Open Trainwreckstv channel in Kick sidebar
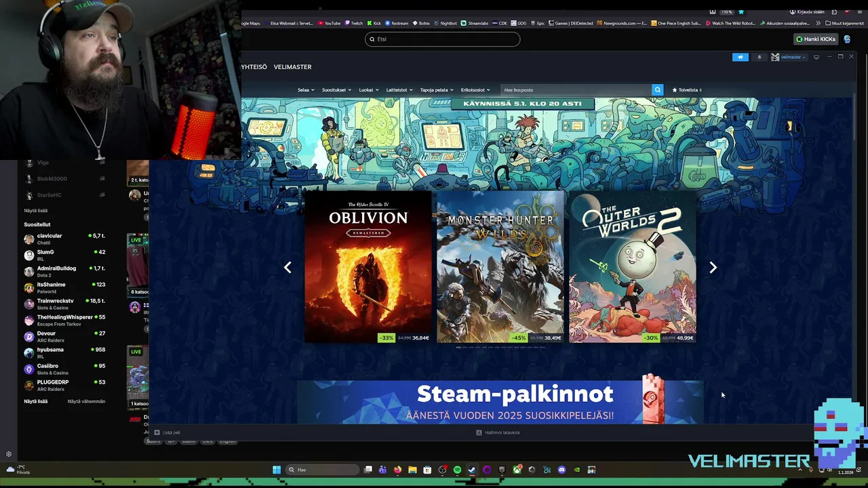Screen dimensions: 868x488 [x=64, y=304]
